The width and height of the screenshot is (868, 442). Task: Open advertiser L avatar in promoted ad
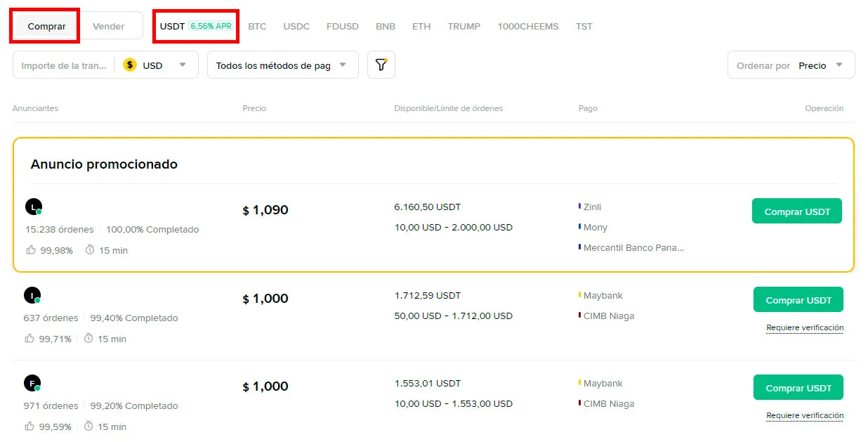pos(34,207)
